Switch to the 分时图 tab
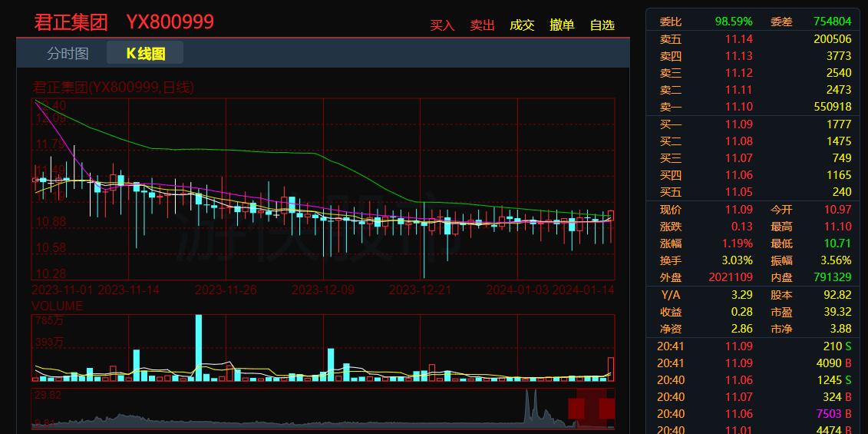 click(68, 53)
